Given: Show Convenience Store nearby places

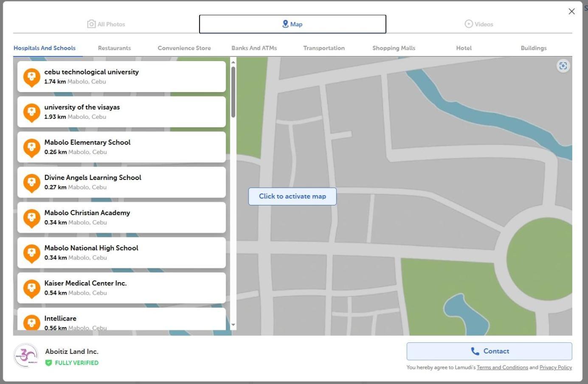Looking at the screenshot, I should coord(184,48).
